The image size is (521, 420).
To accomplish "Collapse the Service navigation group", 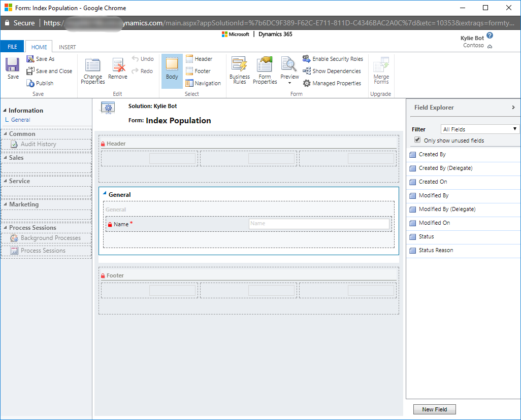I will pyautogui.click(x=5, y=181).
